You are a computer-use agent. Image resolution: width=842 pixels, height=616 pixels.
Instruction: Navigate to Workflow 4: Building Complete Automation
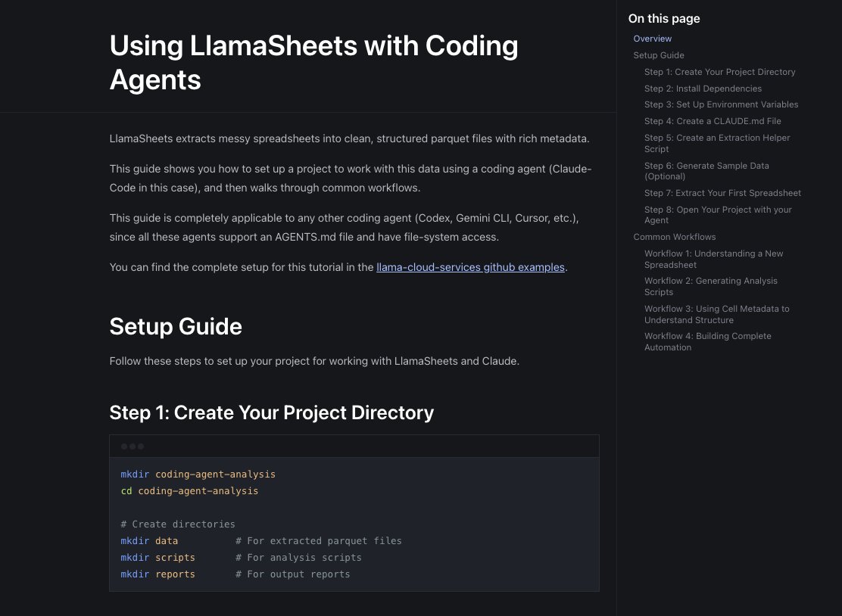click(707, 341)
